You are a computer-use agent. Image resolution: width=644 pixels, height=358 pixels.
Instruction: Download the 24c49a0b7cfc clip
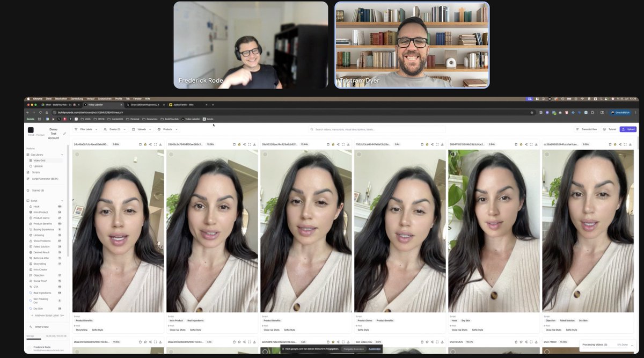160,144
